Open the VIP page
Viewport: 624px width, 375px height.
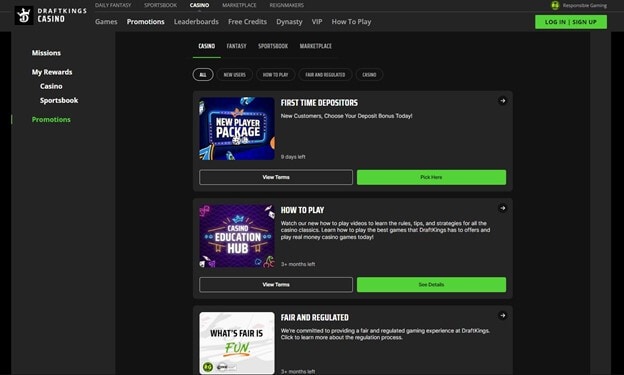click(317, 21)
